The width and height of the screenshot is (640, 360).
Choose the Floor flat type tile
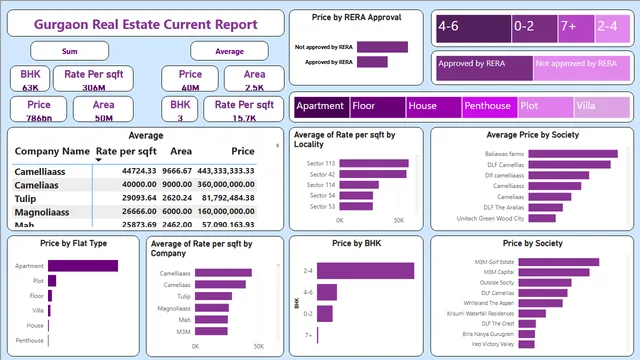coord(378,107)
